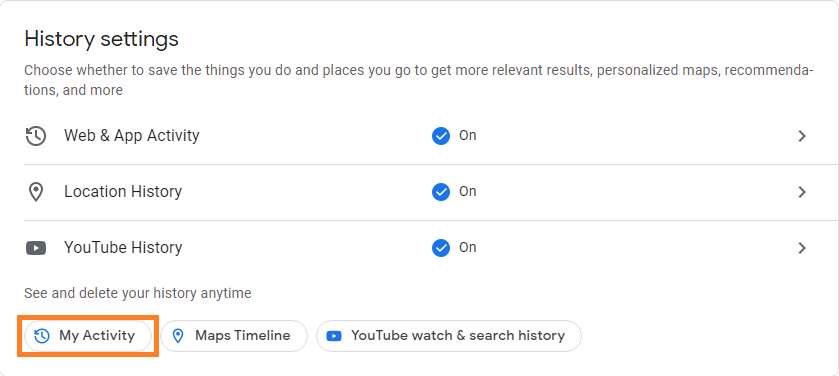
Task: Click the History settings heading
Action: [x=102, y=39]
